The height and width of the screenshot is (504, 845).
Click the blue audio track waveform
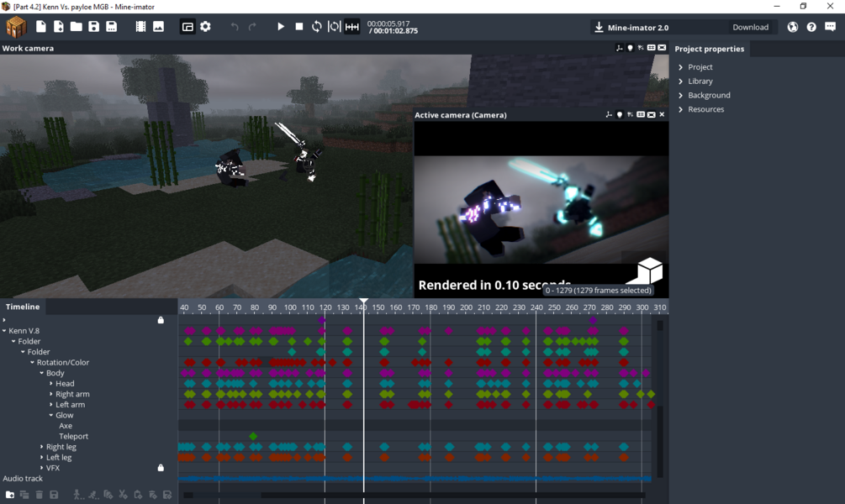[415, 478]
